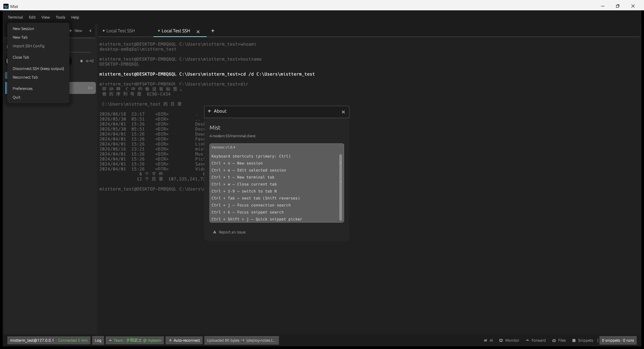The height and width of the screenshot is (349, 644).
Task: Click the mistterm_test@127.0.0.1 connection status
Action: click(49, 340)
